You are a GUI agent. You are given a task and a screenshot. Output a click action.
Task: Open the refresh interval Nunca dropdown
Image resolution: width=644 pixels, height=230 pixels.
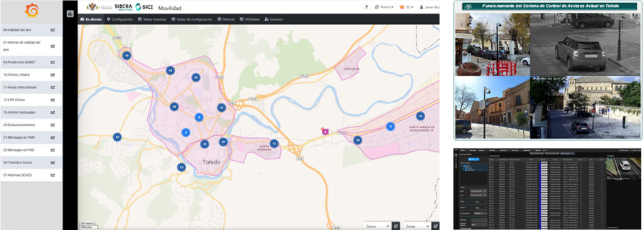[x=384, y=8]
